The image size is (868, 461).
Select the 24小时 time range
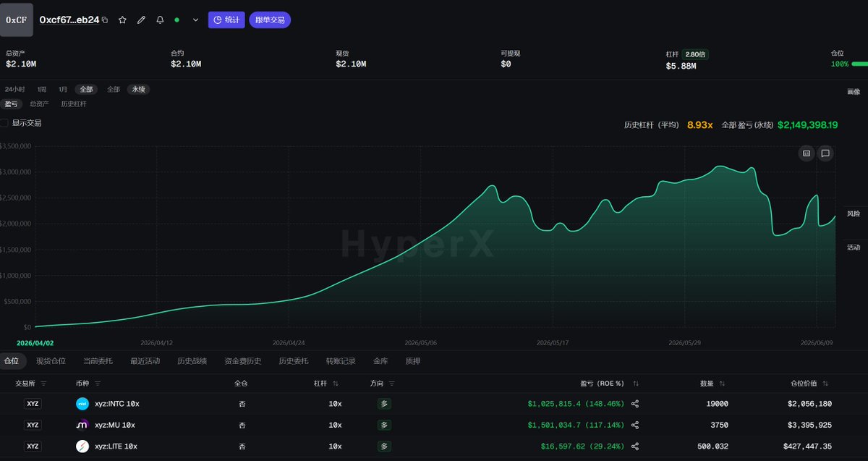[x=14, y=89]
